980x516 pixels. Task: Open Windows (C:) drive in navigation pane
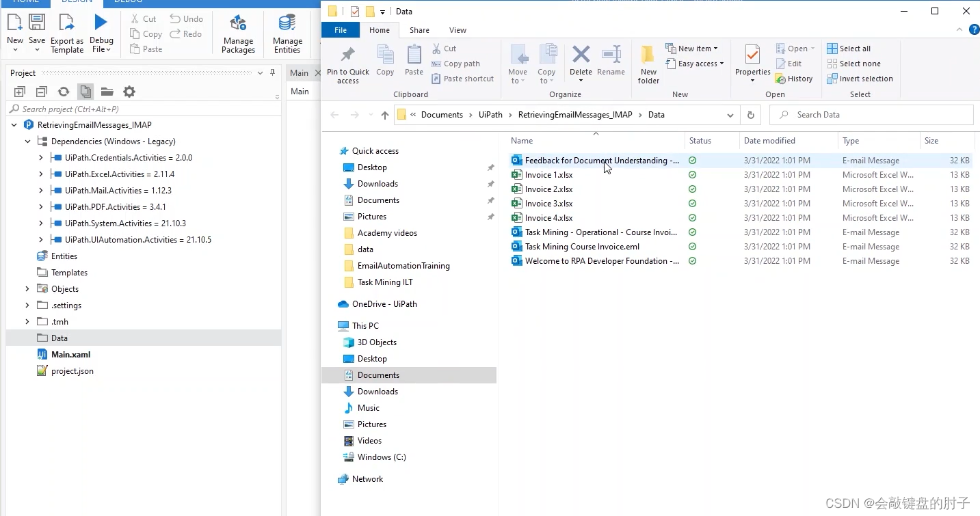(x=382, y=457)
